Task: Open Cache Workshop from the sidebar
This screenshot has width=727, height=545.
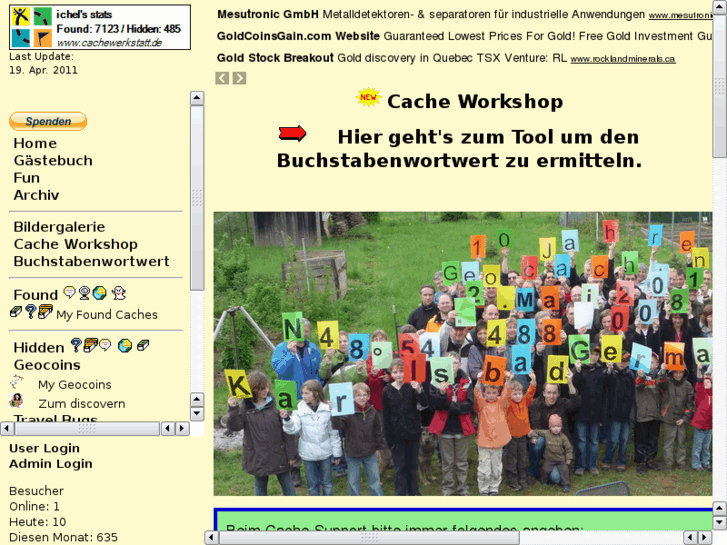Action: point(76,244)
